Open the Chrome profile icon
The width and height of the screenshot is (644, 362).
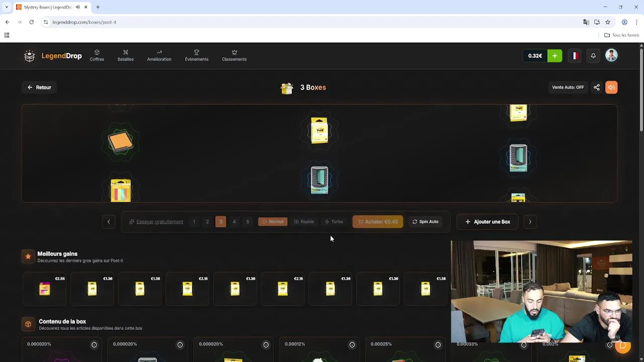[624, 22]
